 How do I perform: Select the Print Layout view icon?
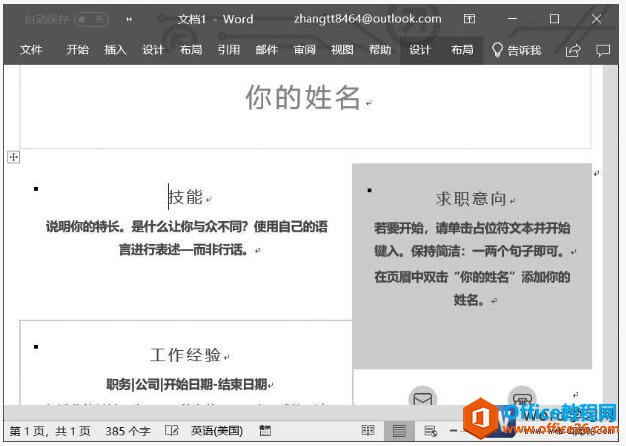pyautogui.click(x=399, y=431)
